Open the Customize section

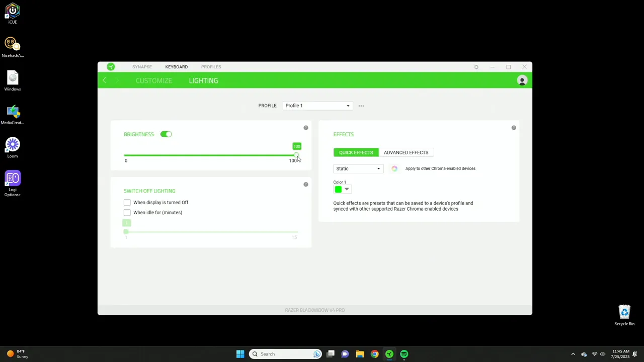coord(153,80)
